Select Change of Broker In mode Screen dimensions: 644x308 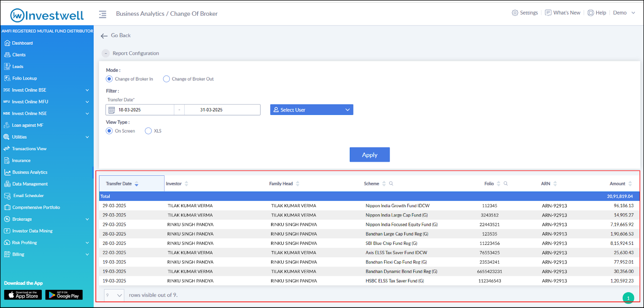(109, 79)
